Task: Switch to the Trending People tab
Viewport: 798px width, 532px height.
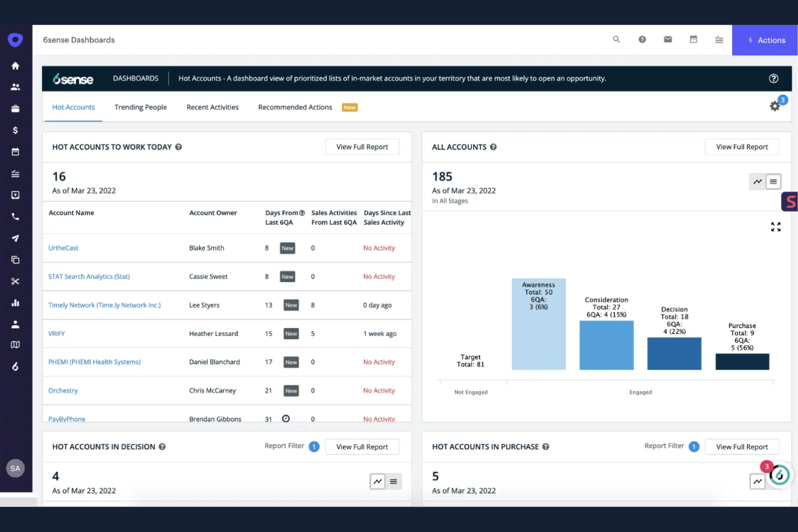Action: pyautogui.click(x=140, y=107)
